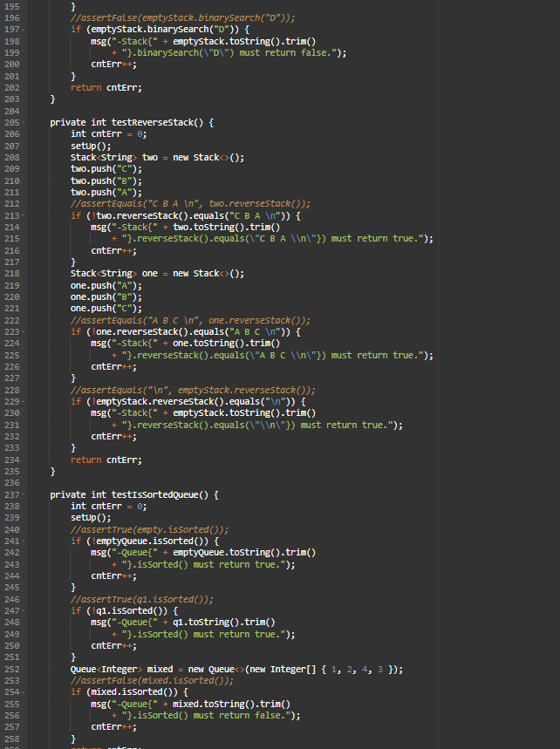
Task: Collapse the fold marker beside line 223
Action: 24,332
